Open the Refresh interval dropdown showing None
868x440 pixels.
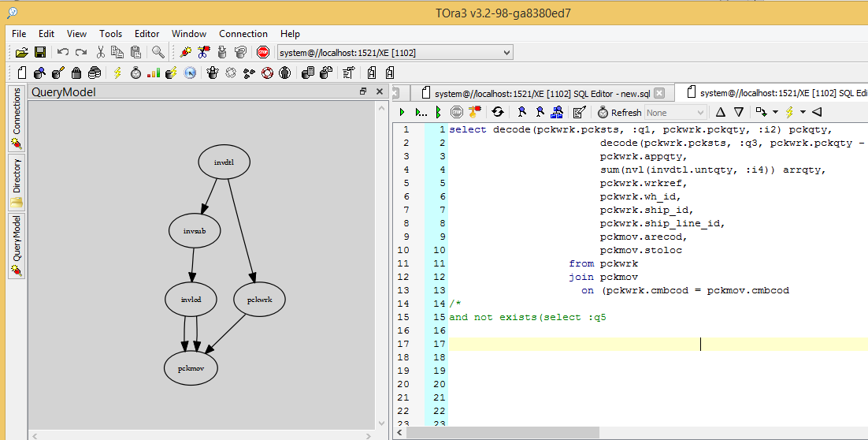click(675, 112)
